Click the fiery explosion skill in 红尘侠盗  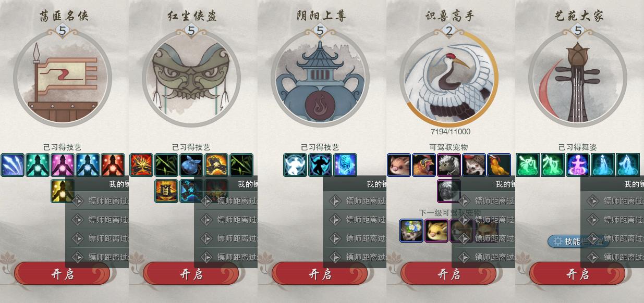(141, 165)
